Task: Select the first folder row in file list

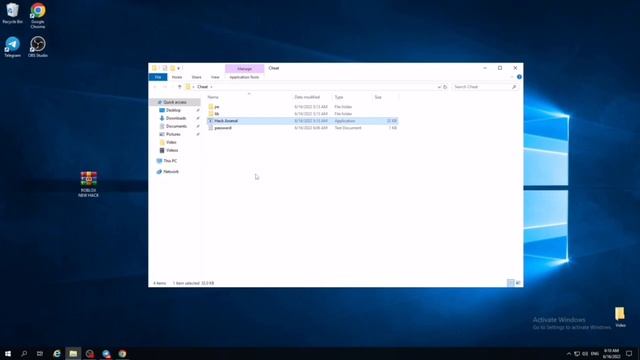Action: coord(302,107)
